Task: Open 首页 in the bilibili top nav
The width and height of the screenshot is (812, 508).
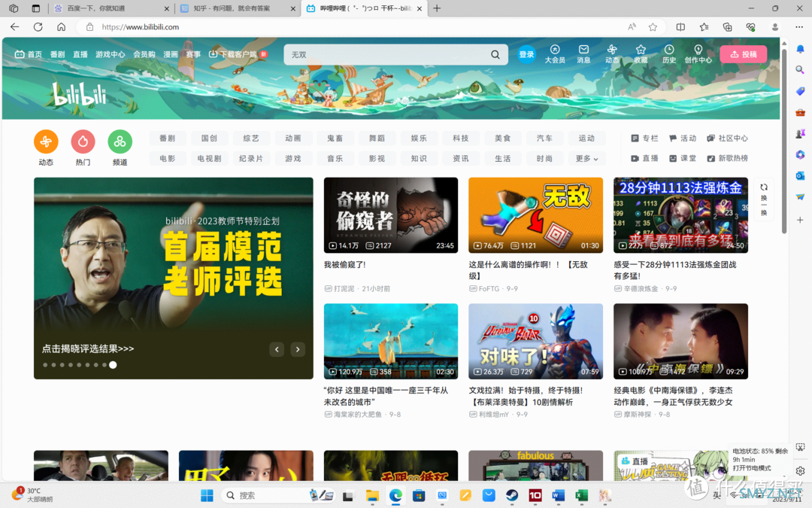Action: pyautogui.click(x=29, y=54)
